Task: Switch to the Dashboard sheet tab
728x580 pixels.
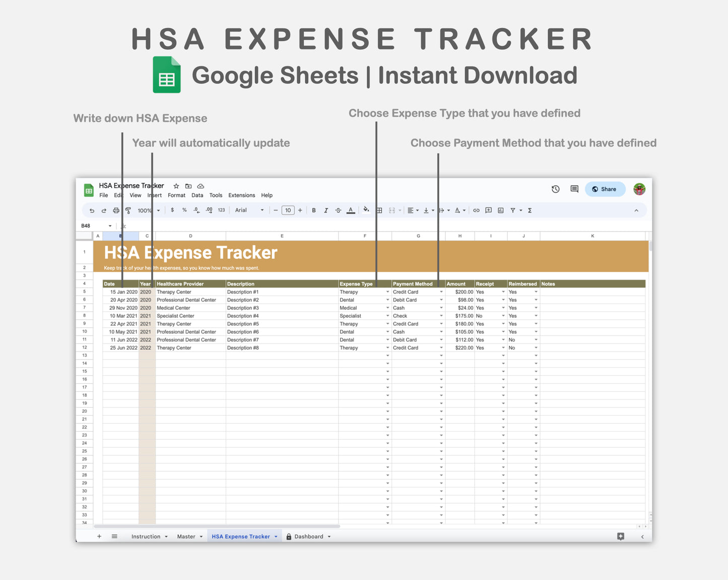Action: tap(309, 536)
